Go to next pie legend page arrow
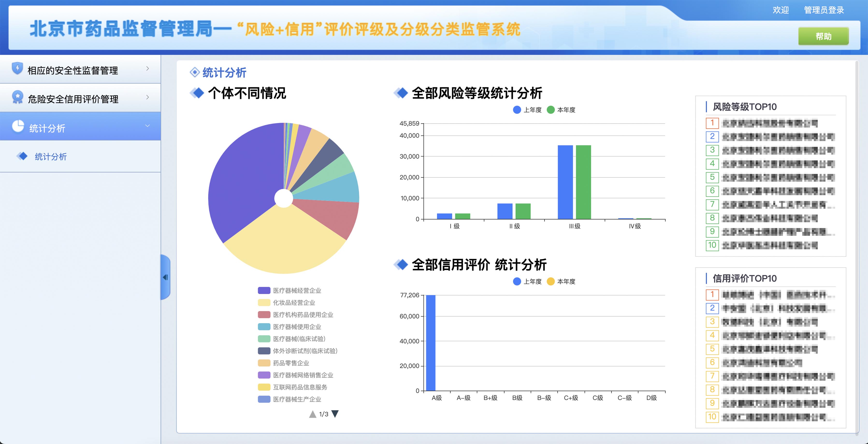Screen dimensions: 868x444 click(x=335, y=414)
